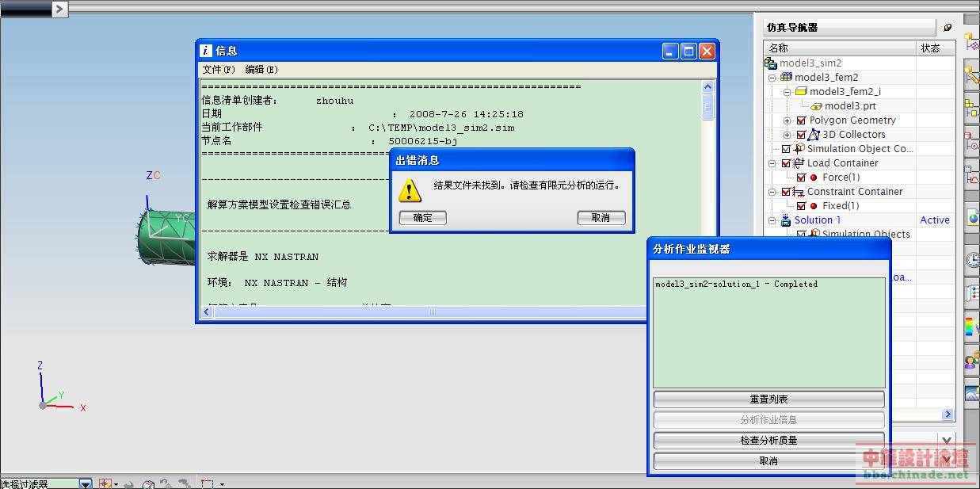980x489 pixels.
Task: Toggle the Fixed(1) checkbox
Action: point(801,206)
